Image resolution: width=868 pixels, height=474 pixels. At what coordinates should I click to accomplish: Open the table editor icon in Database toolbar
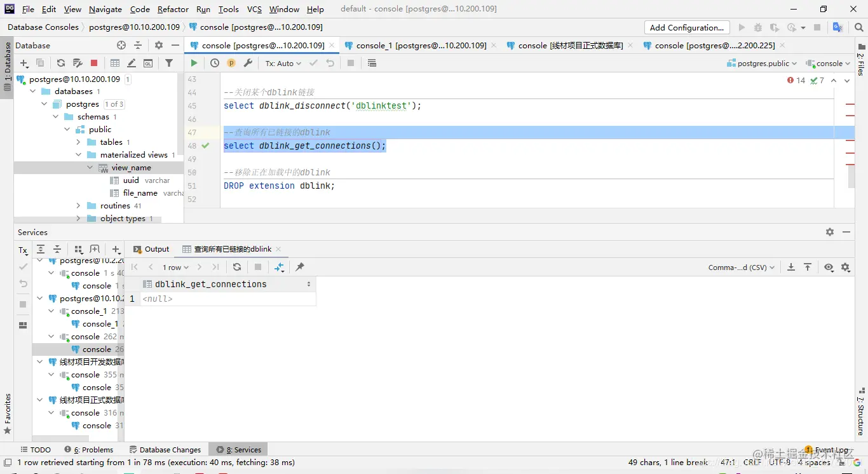(115, 63)
